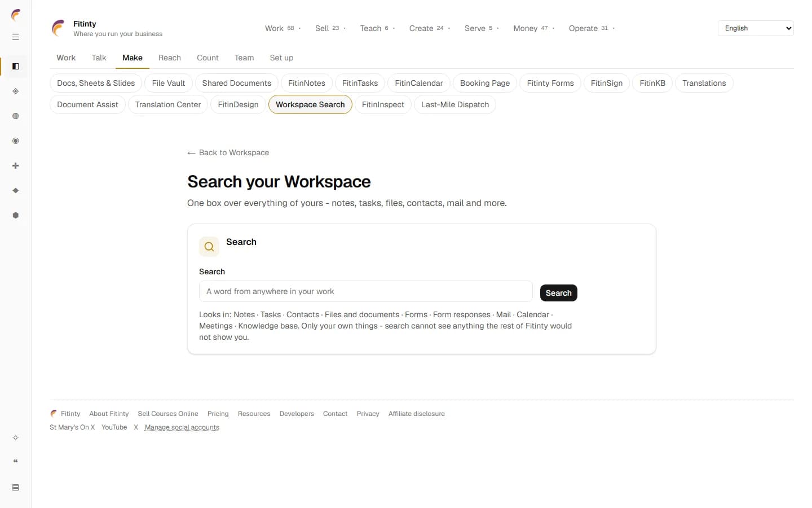Open Docs, Sheets & Slides
812x508 pixels.
pyautogui.click(x=96, y=83)
